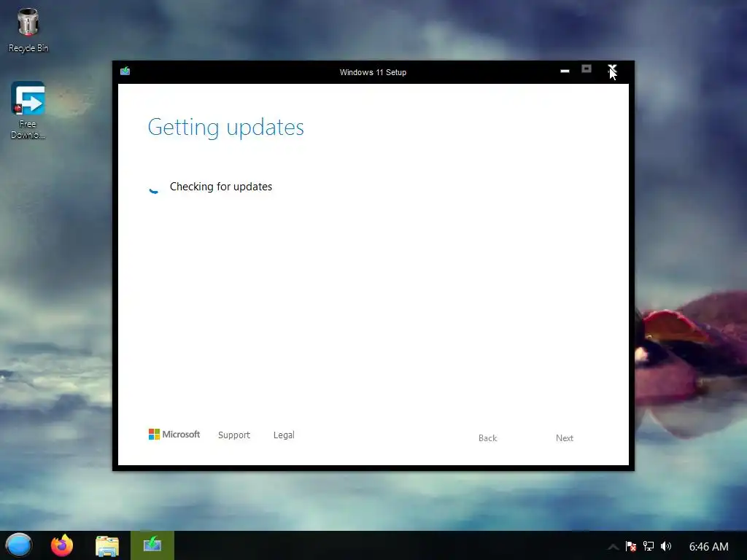
Task: Open the Start menu orb
Action: click(18, 545)
